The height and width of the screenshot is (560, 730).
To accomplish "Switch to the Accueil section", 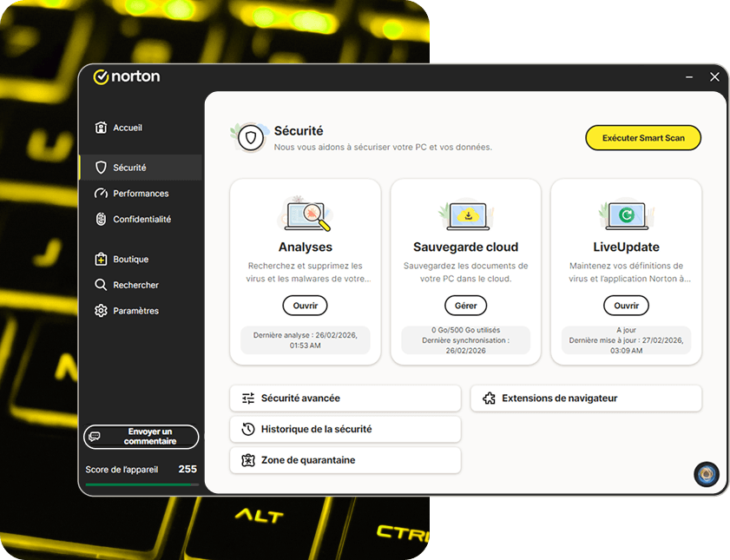I will (128, 127).
